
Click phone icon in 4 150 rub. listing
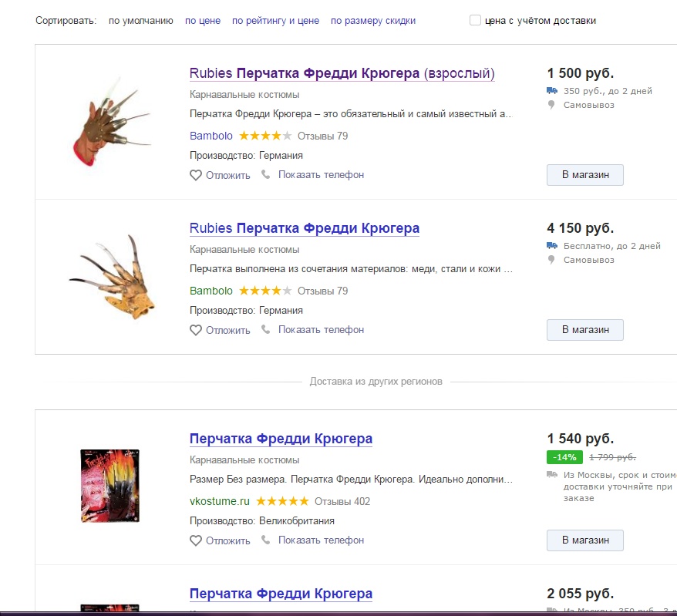click(x=266, y=329)
